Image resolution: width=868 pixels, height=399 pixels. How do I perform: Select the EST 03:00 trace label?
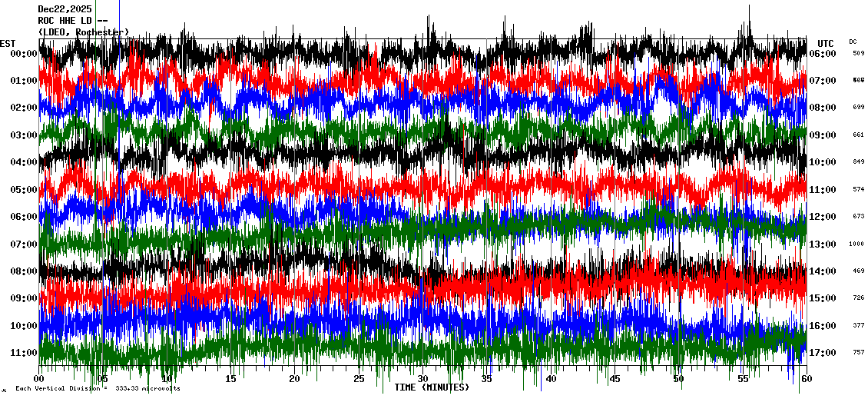(x=23, y=135)
